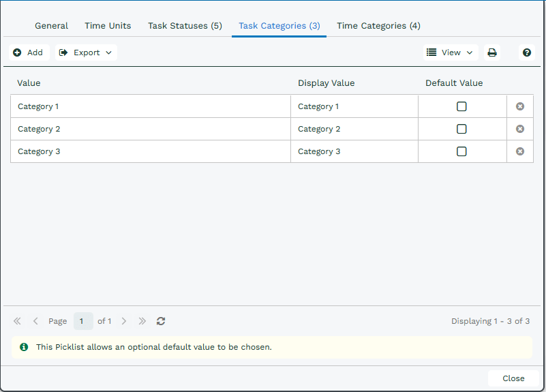
Task: Click the print icon in toolbar
Action: pyautogui.click(x=491, y=52)
